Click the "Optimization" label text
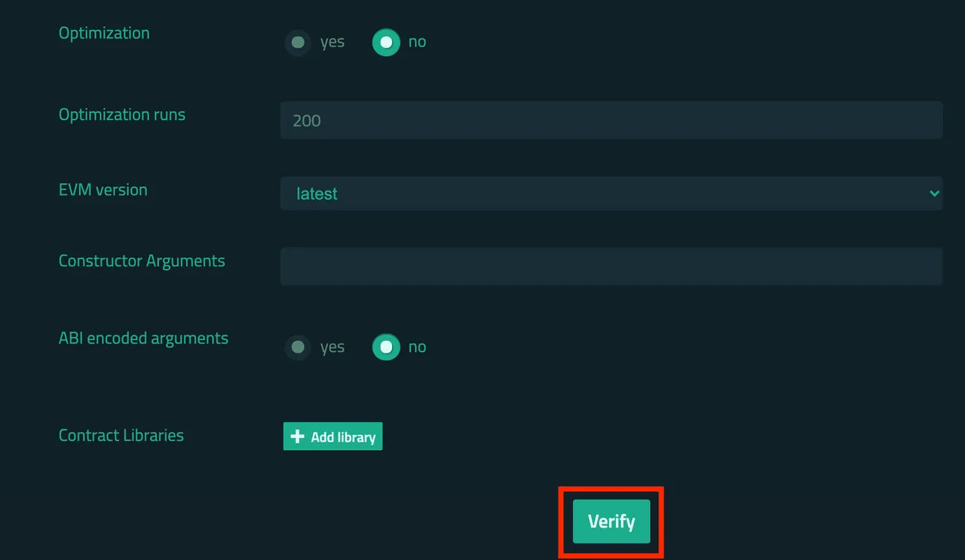 point(104,33)
